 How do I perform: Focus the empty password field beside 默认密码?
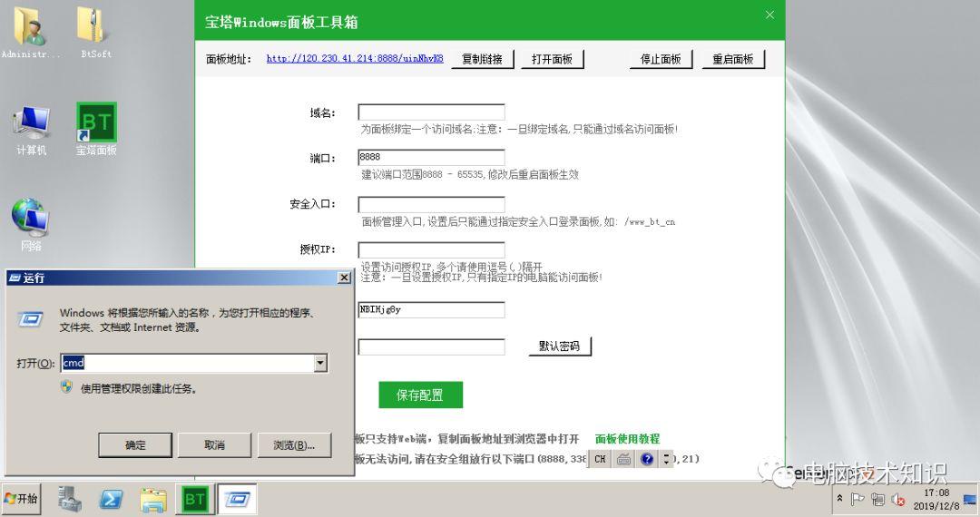point(431,346)
